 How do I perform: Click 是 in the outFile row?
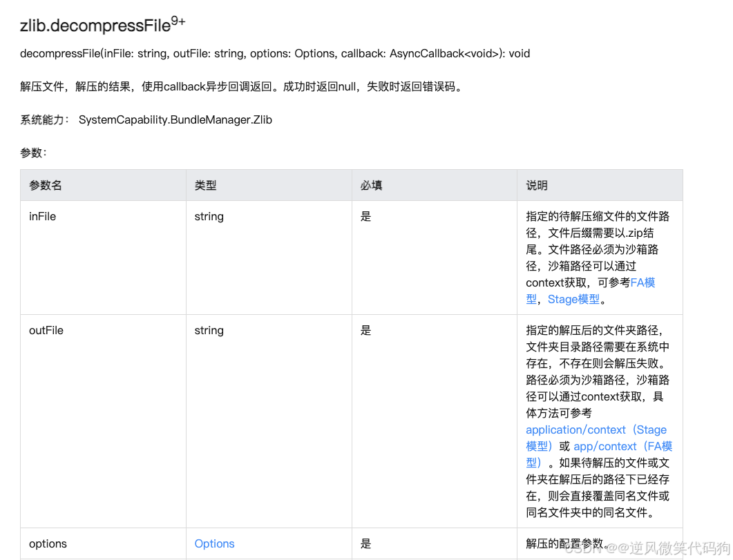click(365, 330)
